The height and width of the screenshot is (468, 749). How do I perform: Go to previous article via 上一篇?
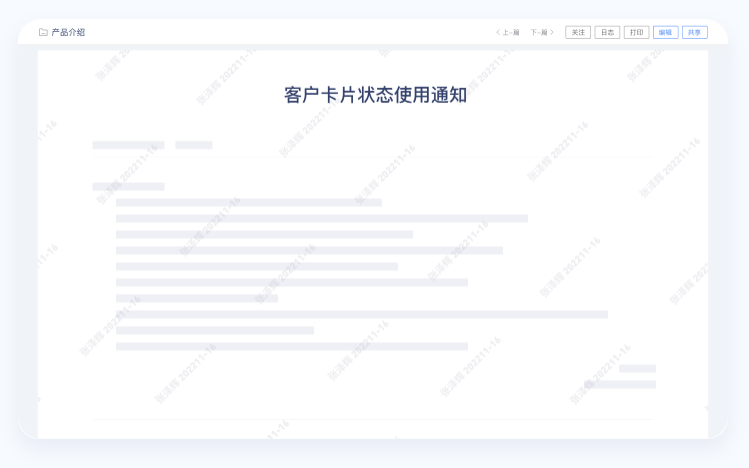coord(508,32)
